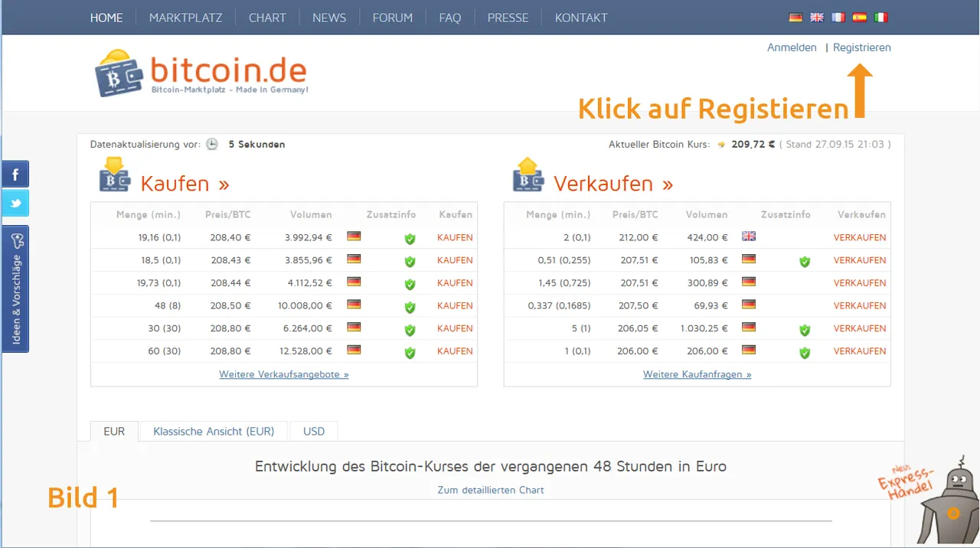Select the EUR chart tab
The image size is (980, 548).
pos(114,431)
